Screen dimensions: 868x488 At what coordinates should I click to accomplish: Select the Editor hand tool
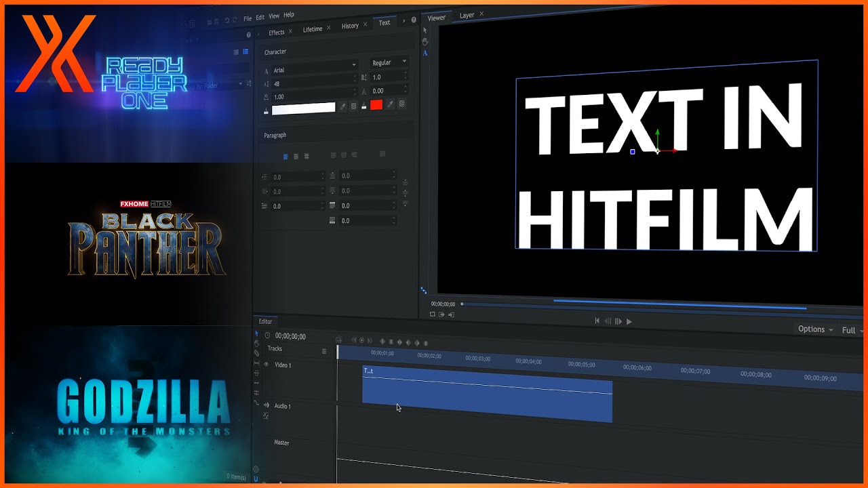pyautogui.click(x=256, y=344)
